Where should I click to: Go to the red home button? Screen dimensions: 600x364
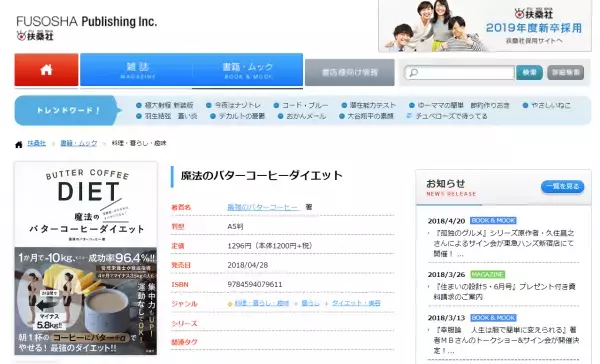[x=46, y=70]
